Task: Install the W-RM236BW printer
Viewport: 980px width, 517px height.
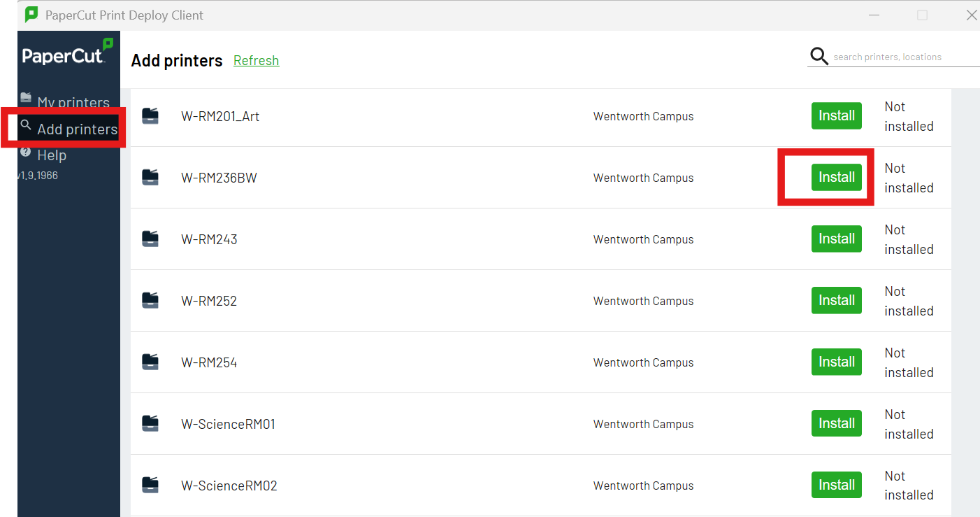Action: [x=837, y=178]
